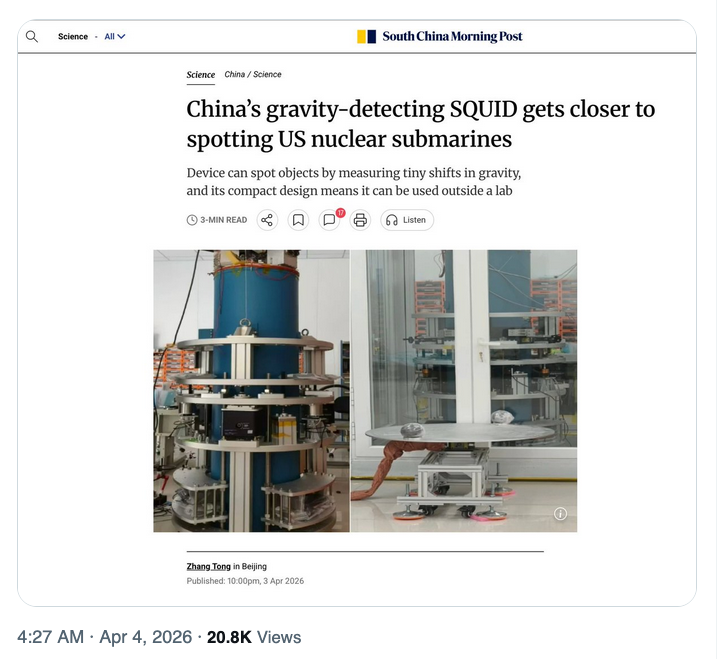Open the comments bubble icon
Viewport: 717px width, 659px height.
(x=329, y=220)
